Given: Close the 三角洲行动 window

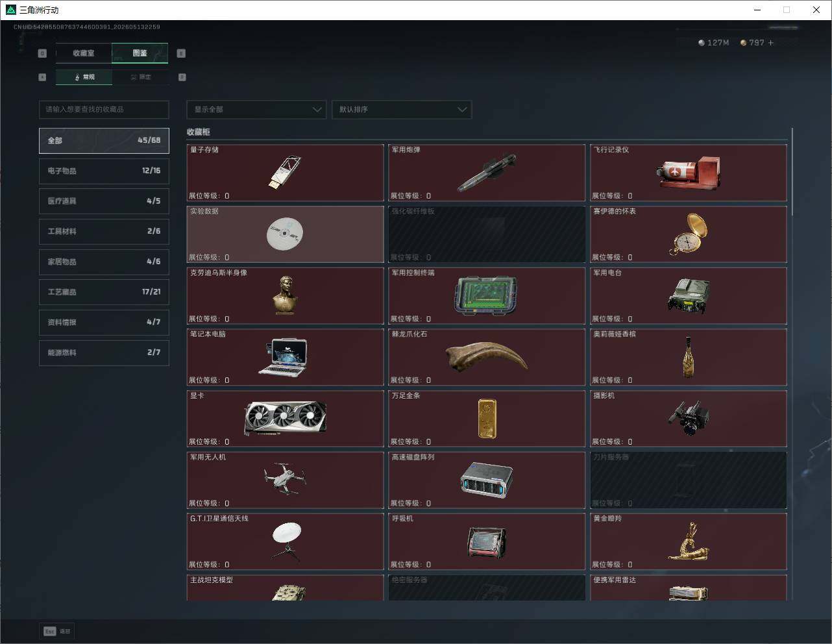Looking at the screenshot, I should (816, 10).
